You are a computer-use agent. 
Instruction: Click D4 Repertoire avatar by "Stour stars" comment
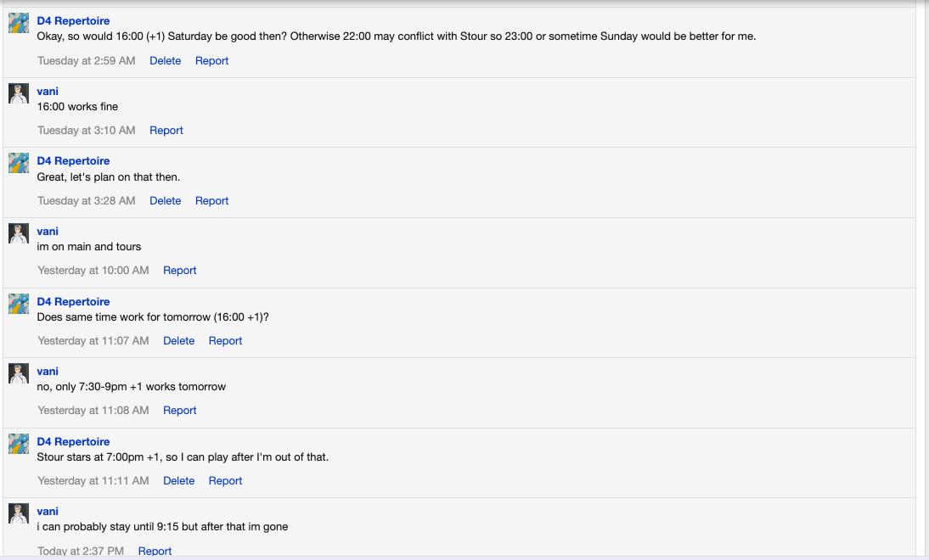pyautogui.click(x=19, y=444)
